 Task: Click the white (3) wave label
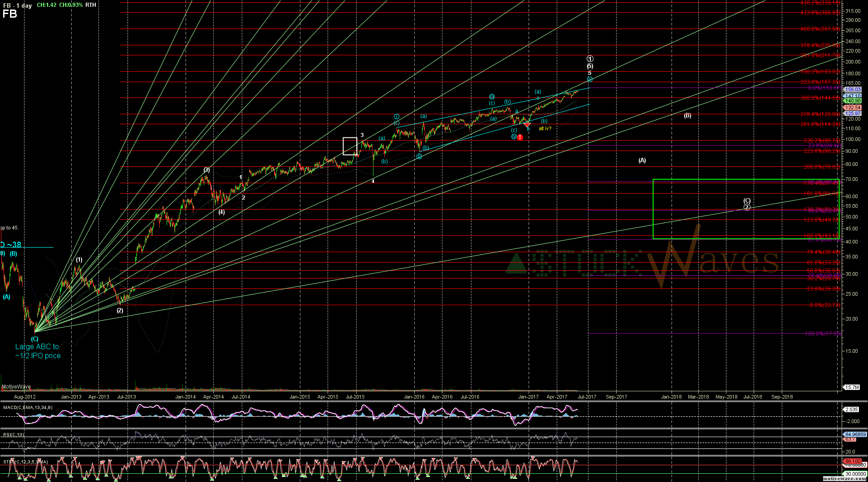(206, 170)
